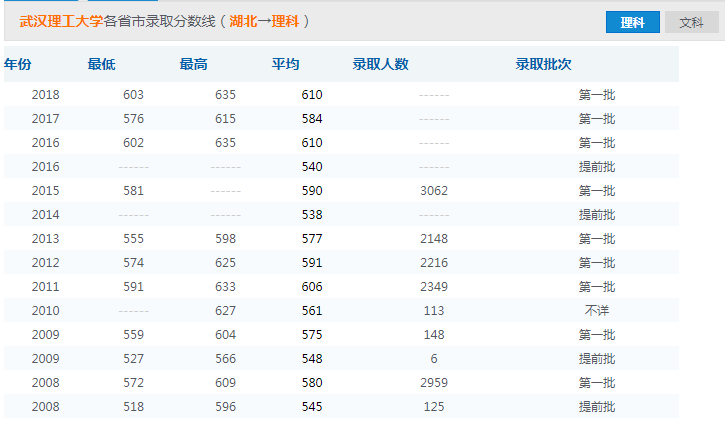Click the 湖北→理科 province link

265,21
